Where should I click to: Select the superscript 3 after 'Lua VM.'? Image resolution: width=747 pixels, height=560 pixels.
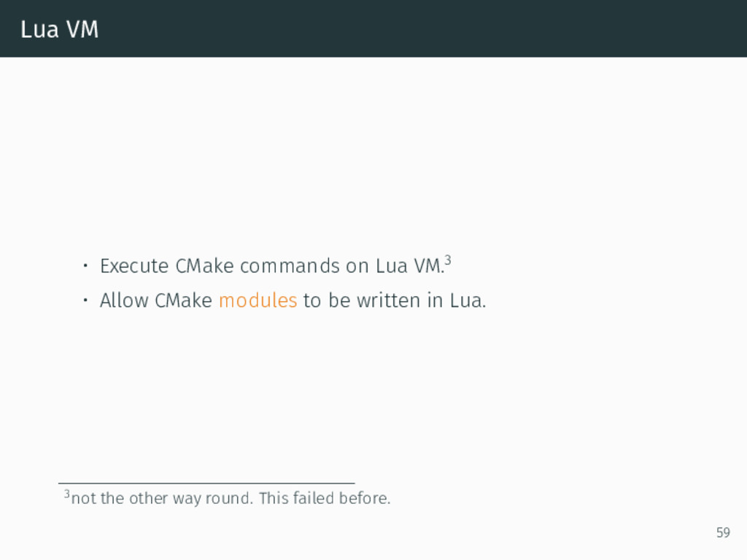click(448, 260)
